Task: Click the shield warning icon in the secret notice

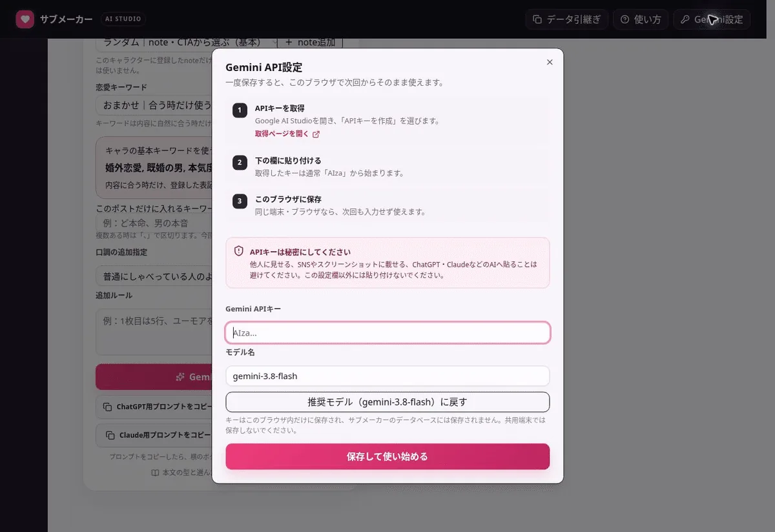Action: pyautogui.click(x=238, y=251)
